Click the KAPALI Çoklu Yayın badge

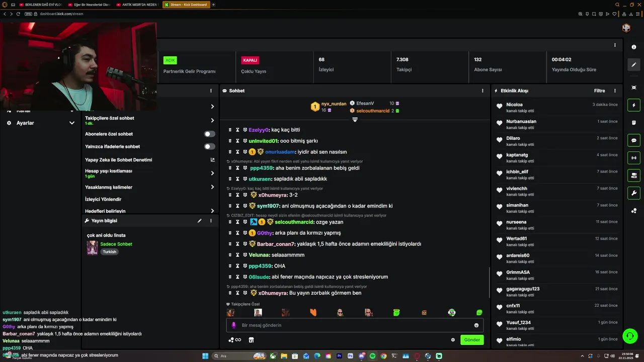[x=250, y=60]
